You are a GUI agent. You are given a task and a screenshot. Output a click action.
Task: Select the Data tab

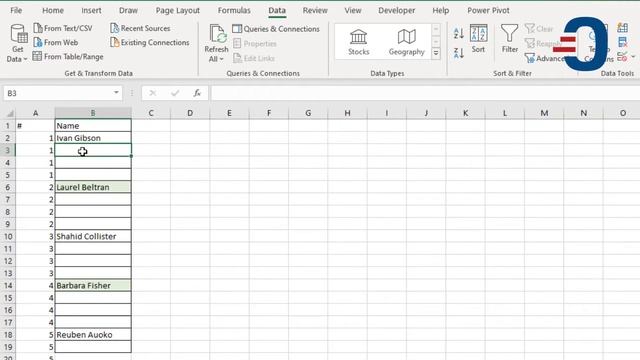(x=277, y=10)
